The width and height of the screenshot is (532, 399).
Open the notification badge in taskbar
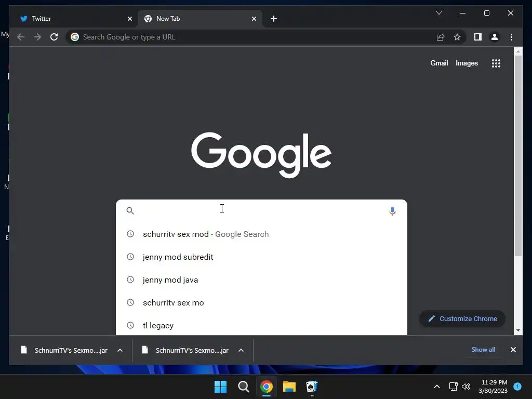tap(517, 386)
